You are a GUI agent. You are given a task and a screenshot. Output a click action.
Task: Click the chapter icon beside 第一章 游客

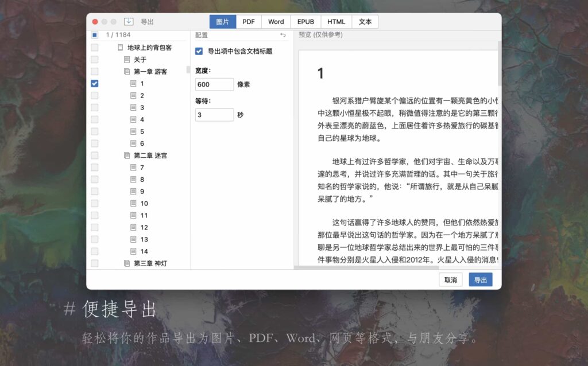click(x=126, y=71)
